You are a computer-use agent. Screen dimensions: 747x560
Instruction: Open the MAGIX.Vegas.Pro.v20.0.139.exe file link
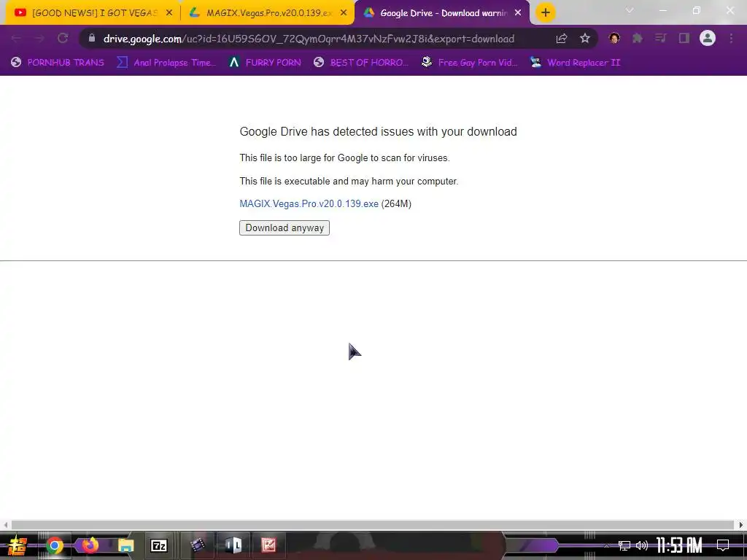point(309,204)
